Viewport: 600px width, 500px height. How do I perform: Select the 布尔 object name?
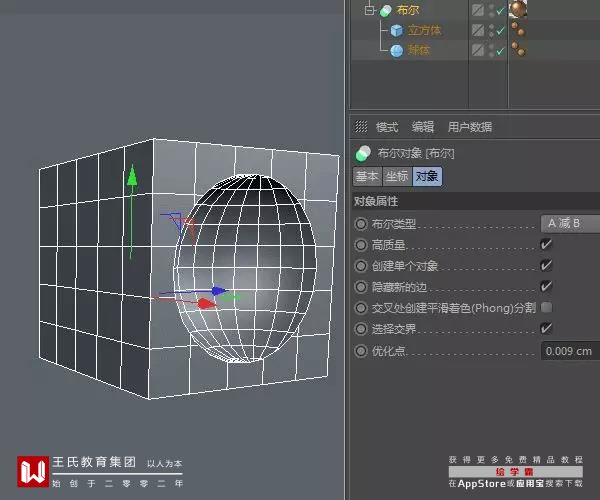408,10
